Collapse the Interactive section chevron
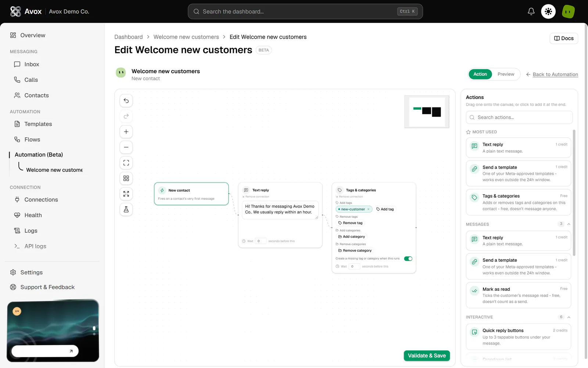 click(569, 317)
